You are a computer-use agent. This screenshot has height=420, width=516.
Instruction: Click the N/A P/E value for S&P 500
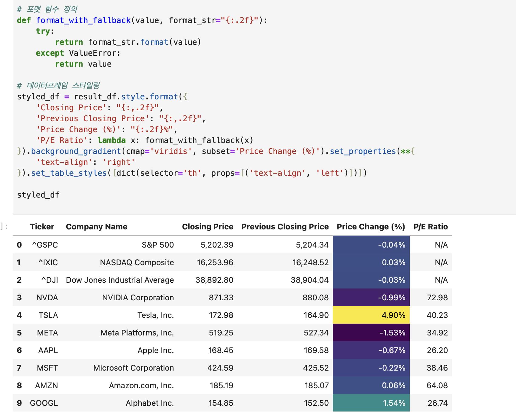tap(441, 245)
